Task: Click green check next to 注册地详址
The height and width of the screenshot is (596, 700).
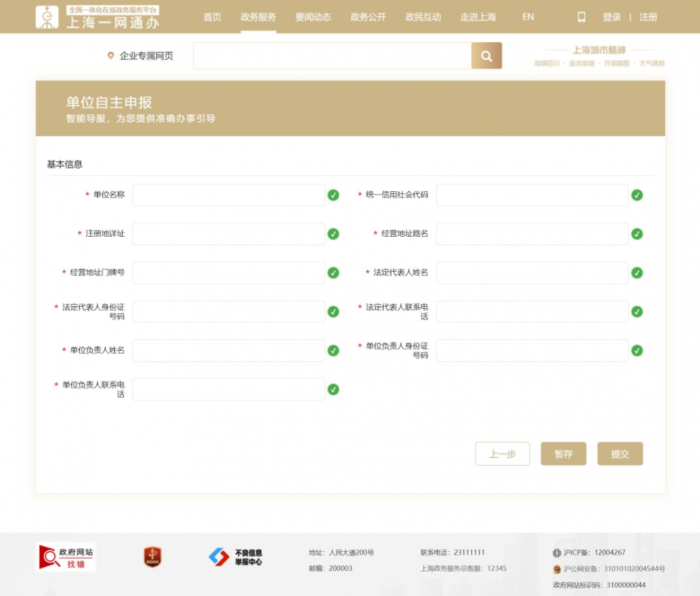Action: (333, 234)
